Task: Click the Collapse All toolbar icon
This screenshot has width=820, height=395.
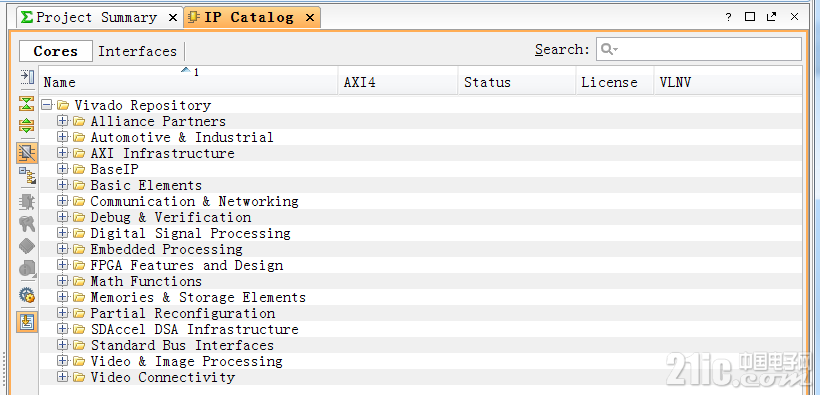Action: (27, 104)
